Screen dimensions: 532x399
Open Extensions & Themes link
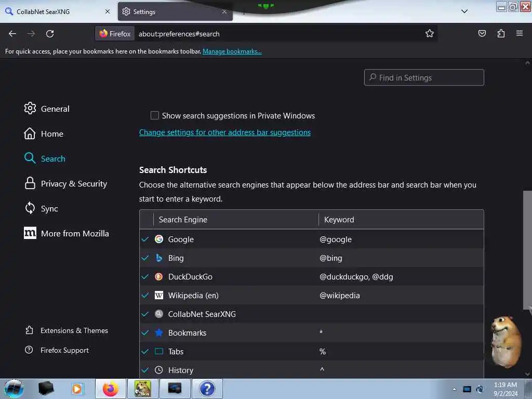[x=67, y=330]
